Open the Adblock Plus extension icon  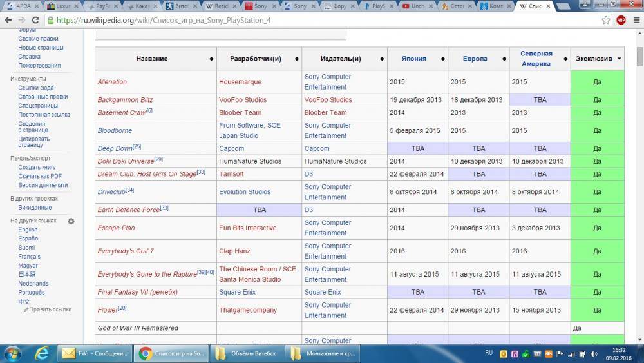pos(621,20)
